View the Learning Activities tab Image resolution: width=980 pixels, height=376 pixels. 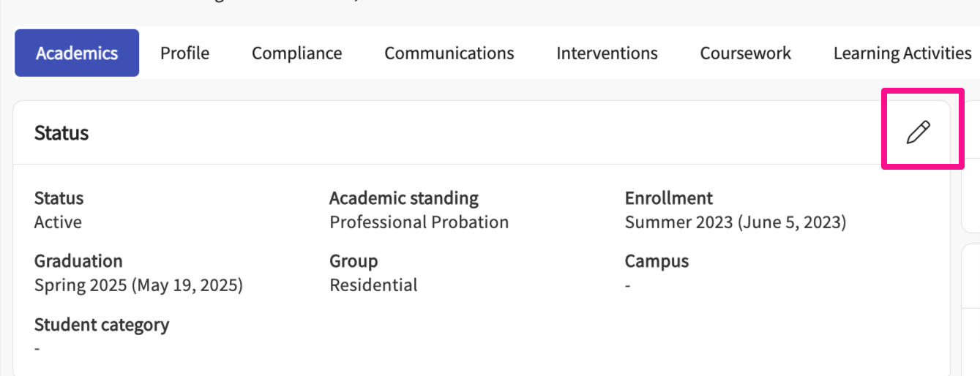point(902,53)
